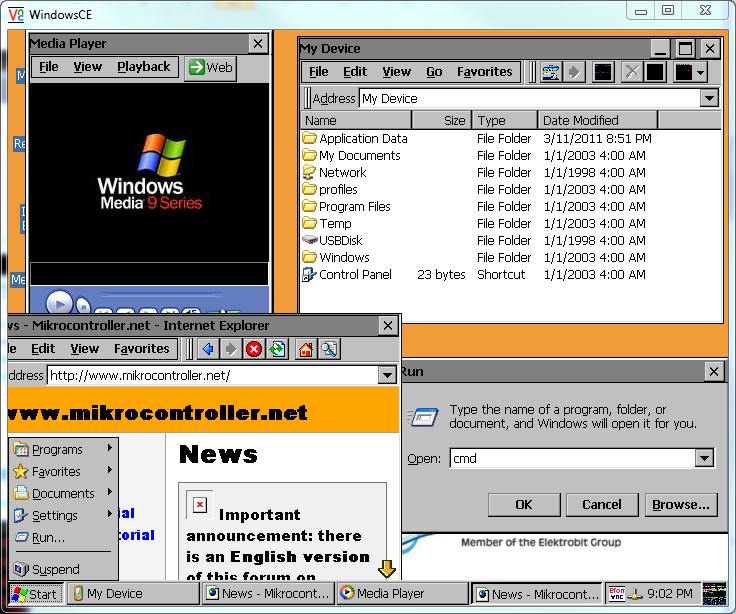Click Cancel in the Run dialog
736x614 pixels.
tap(602, 505)
